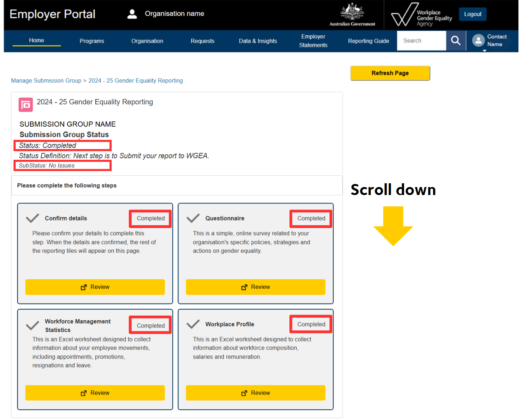Screen dimensions: 521x420
Task: Click the pink submission group icon
Action: (x=26, y=105)
